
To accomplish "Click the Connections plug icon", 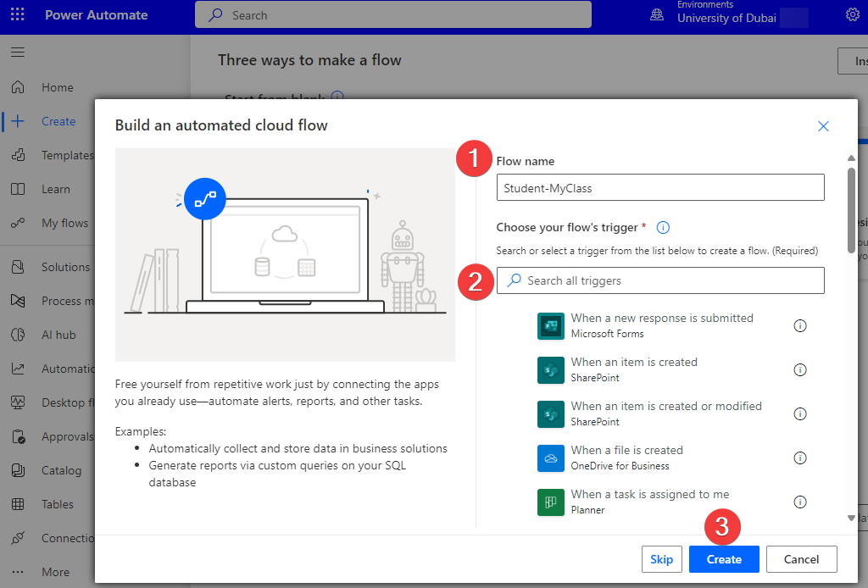I will pyautogui.click(x=18, y=538).
